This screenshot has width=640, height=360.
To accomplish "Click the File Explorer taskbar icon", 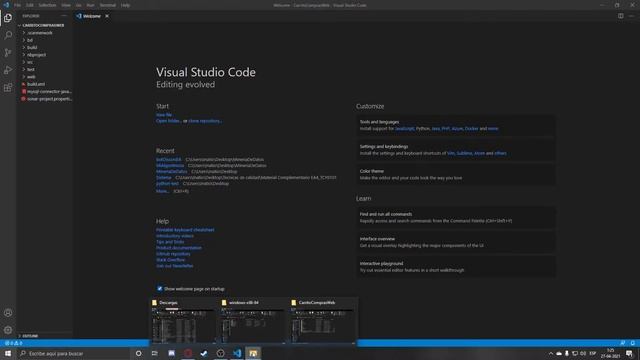I will [253, 353].
